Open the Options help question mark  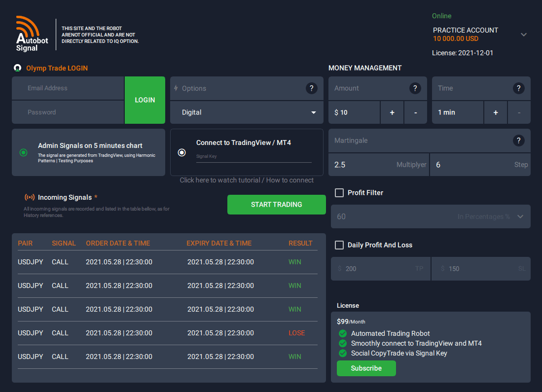(312, 88)
